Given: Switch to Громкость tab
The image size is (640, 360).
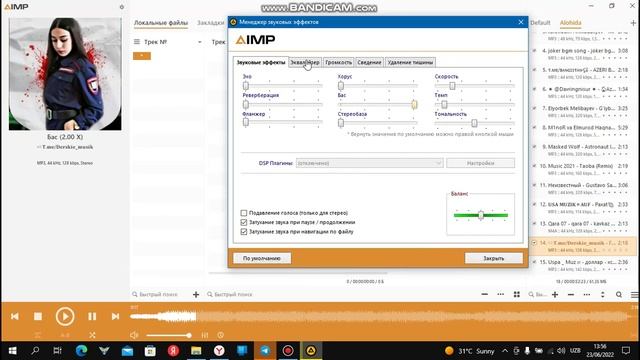Looking at the screenshot, I should [x=338, y=62].
